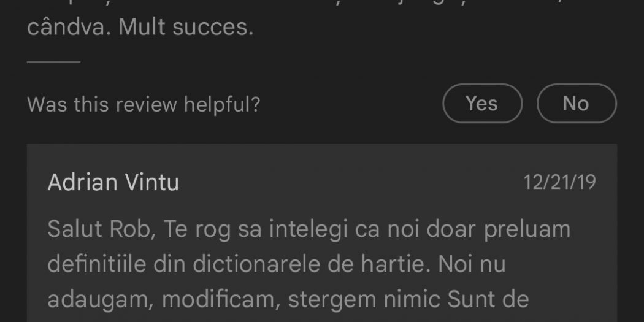Viewport: 644px width, 322px height.
Task: Click the reply date 12/21/19
Action: pyautogui.click(x=559, y=183)
